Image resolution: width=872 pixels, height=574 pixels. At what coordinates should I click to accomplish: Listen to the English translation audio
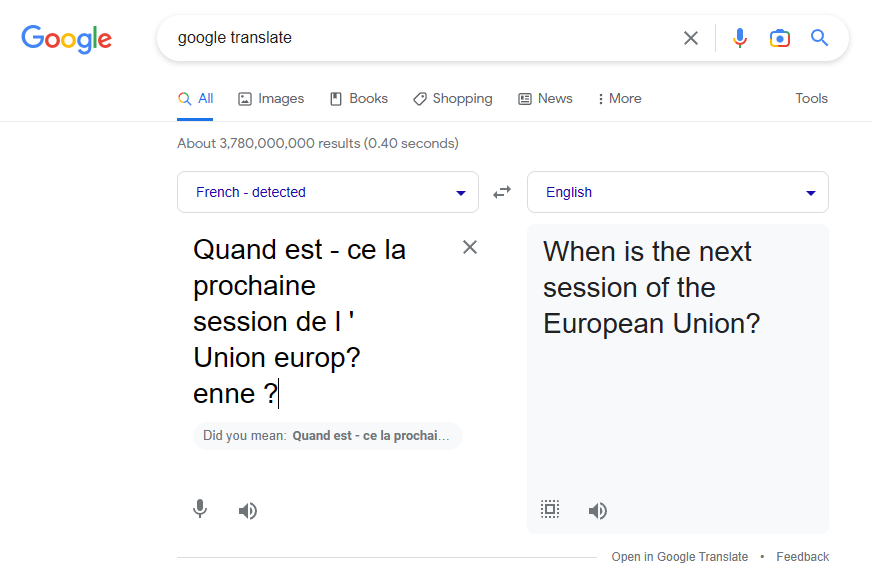click(598, 510)
